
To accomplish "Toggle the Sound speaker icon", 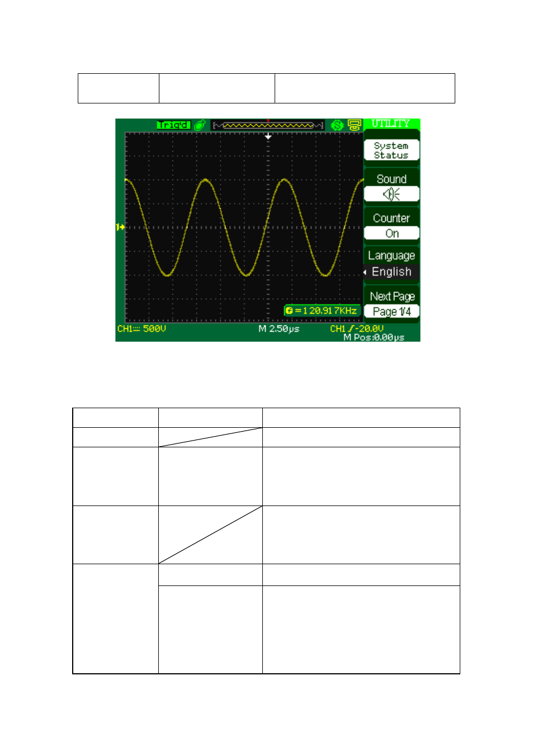I will click(x=392, y=194).
